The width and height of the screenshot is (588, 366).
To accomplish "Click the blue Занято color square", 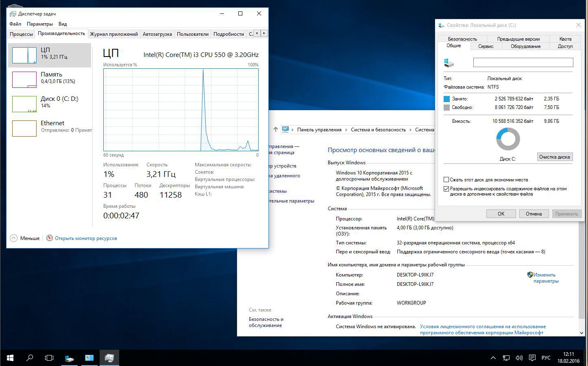I will click(447, 99).
